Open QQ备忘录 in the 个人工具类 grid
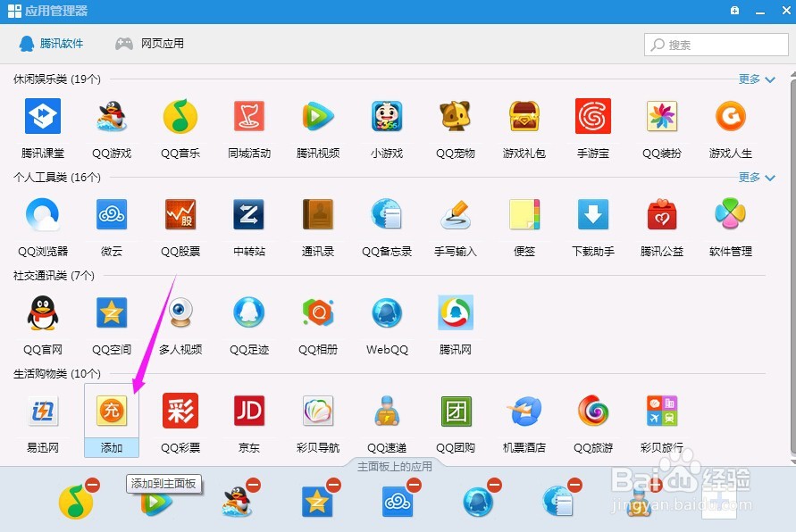Image resolution: width=796 pixels, height=532 pixels. pos(387,214)
